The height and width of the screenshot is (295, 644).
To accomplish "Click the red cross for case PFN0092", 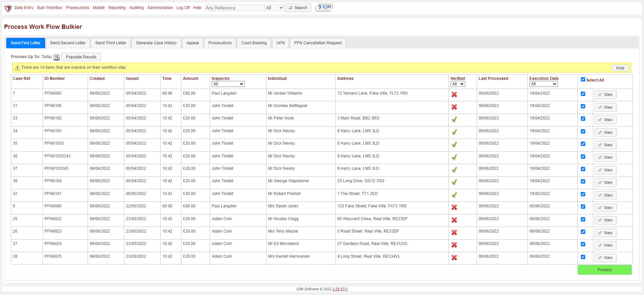I will (x=454, y=95).
